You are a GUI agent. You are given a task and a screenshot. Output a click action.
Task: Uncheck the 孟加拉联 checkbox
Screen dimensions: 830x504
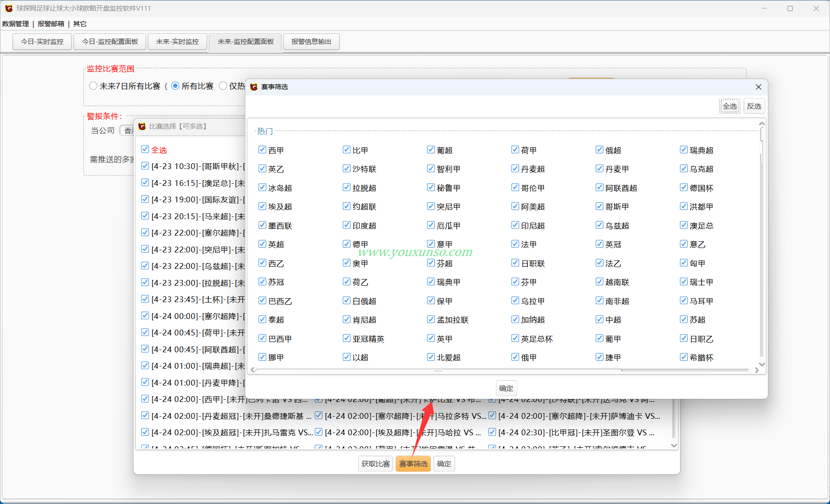(431, 319)
